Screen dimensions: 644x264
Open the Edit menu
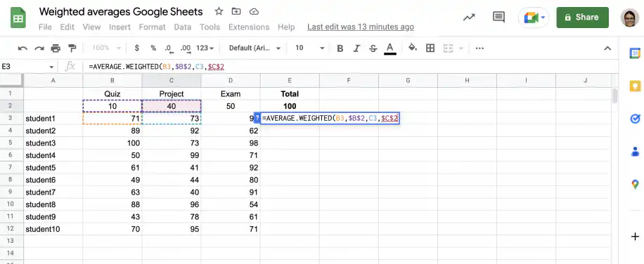[x=67, y=27]
